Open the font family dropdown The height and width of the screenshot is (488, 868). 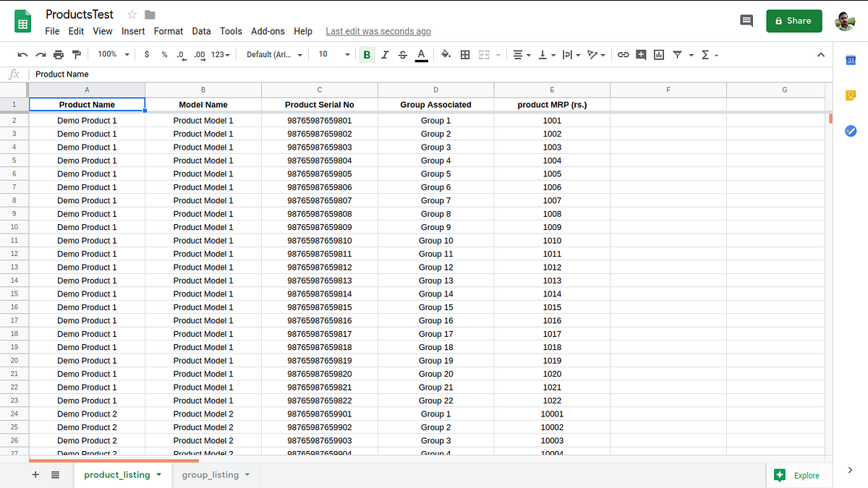pos(273,54)
